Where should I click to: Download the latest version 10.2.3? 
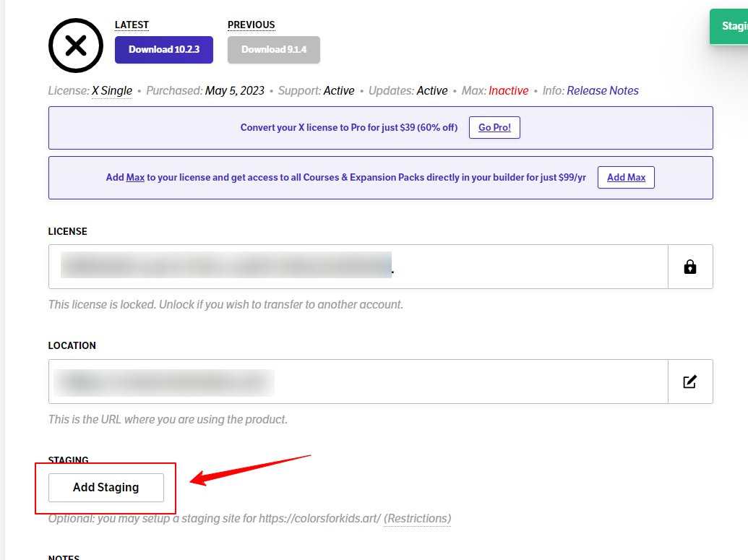[x=164, y=50]
